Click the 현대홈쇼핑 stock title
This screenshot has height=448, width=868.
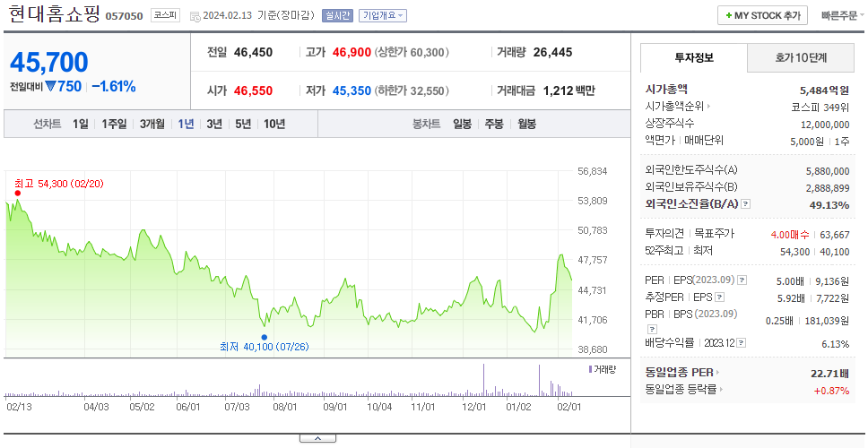[x=54, y=13]
